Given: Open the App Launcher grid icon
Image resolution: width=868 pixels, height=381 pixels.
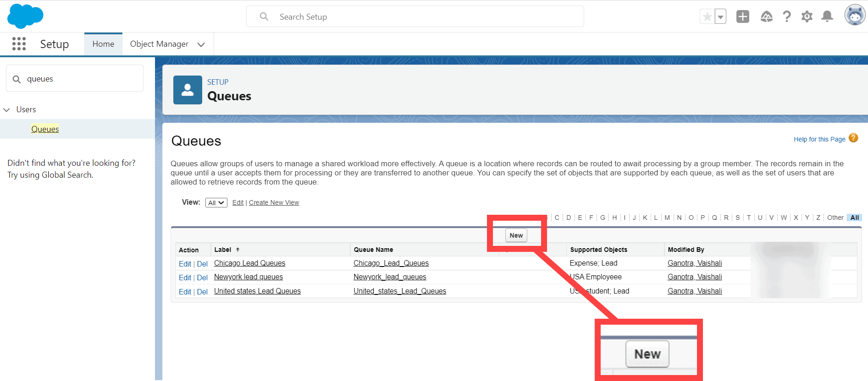Looking at the screenshot, I should point(19,44).
